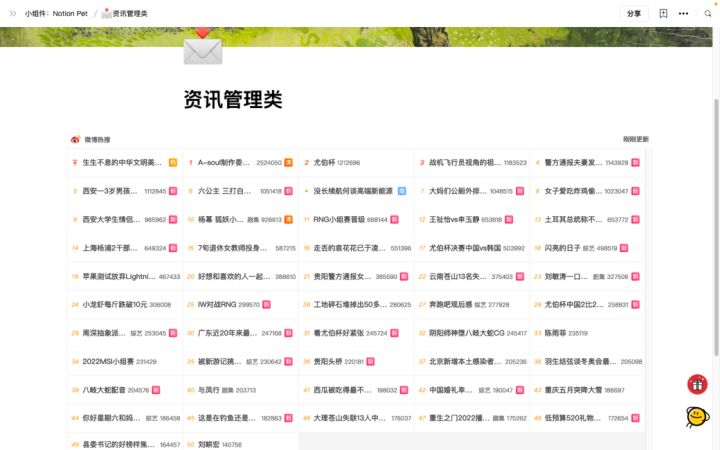
Task: Open the A-soul制作委 hot topic
Action: 224,163
